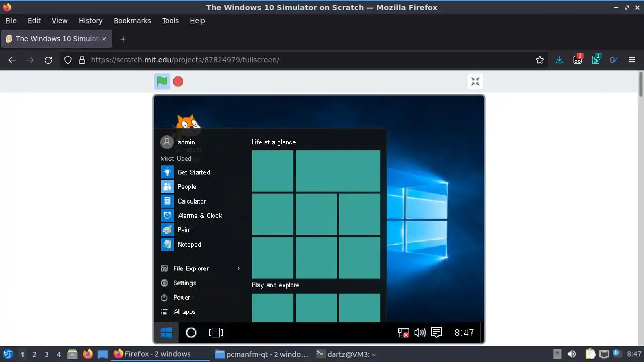Image resolution: width=644 pixels, height=362 pixels.
Task: Select The Windows 10 Simulator tab
Action: 55,39
